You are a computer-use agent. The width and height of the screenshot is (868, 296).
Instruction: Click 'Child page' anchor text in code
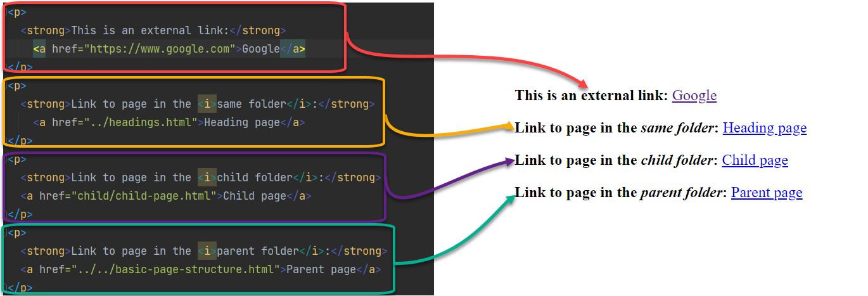255,196
